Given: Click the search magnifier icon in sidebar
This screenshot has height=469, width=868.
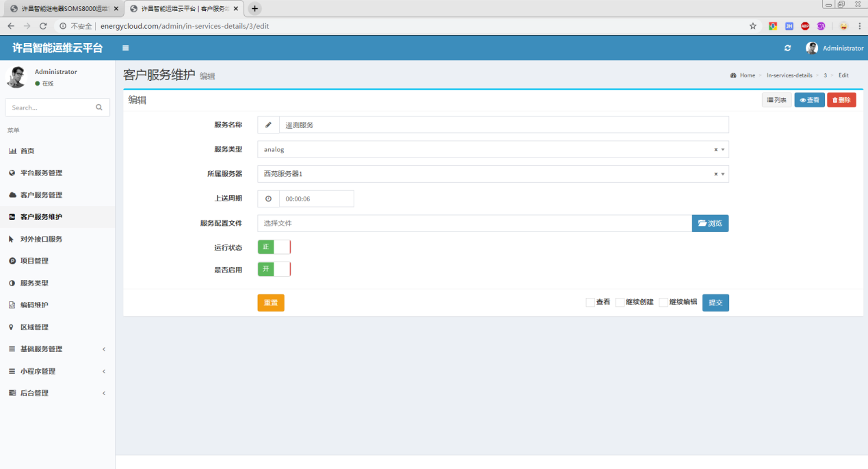Looking at the screenshot, I should [98, 107].
